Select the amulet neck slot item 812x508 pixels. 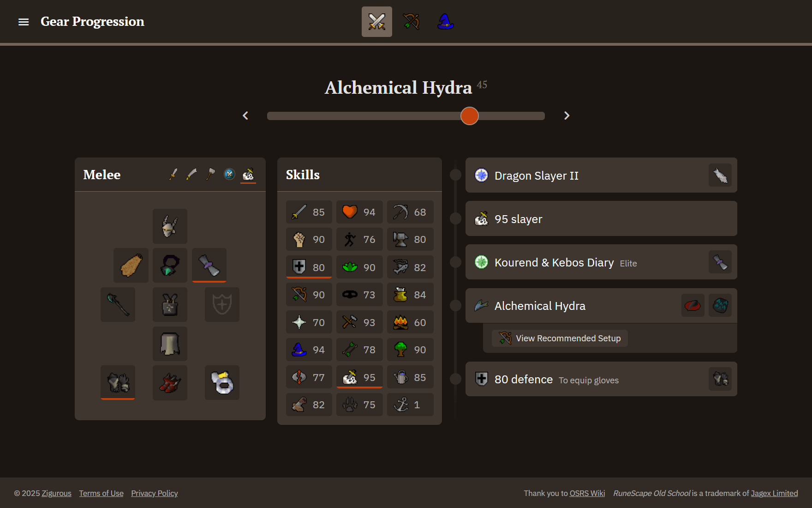pos(170,266)
